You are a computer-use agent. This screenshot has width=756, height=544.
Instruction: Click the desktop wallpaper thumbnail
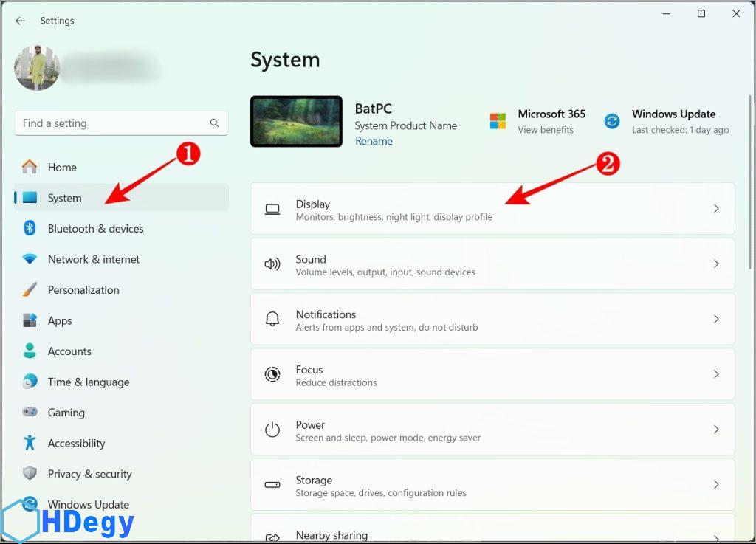pyautogui.click(x=296, y=121)
